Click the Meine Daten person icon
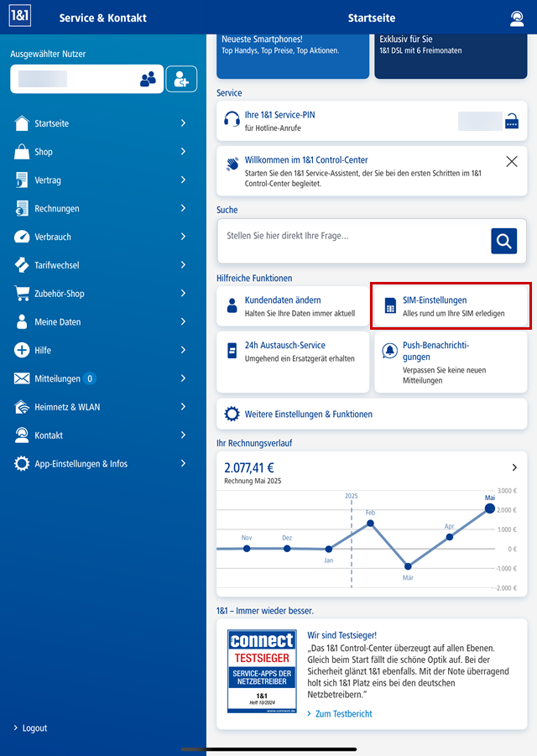Image resolution: width=537 pixels, height=756 pixels. [x=22, y=321]
